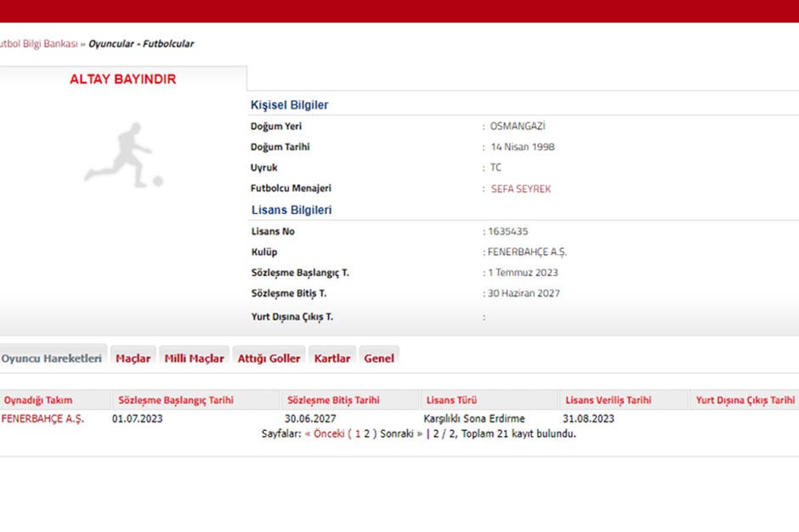Viewport: 799px width, 532px height.
Task: View the Kartlar tab
Action: coord(331,358)
